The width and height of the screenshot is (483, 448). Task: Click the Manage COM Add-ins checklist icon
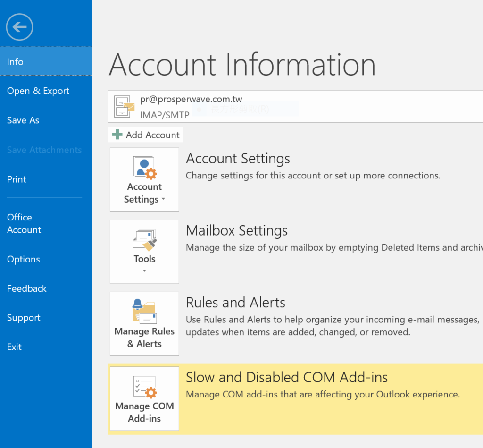pos(145,387)
